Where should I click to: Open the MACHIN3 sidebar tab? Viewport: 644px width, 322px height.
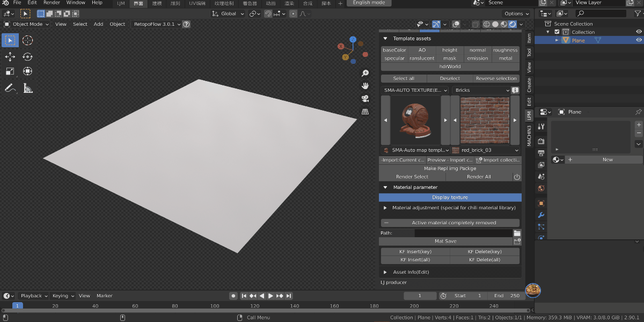(529, 136)
